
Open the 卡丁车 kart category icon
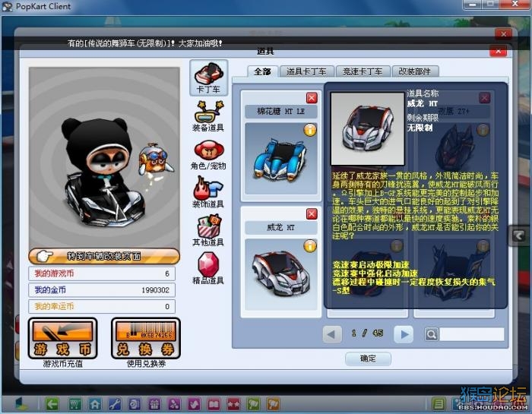(208, 77)
